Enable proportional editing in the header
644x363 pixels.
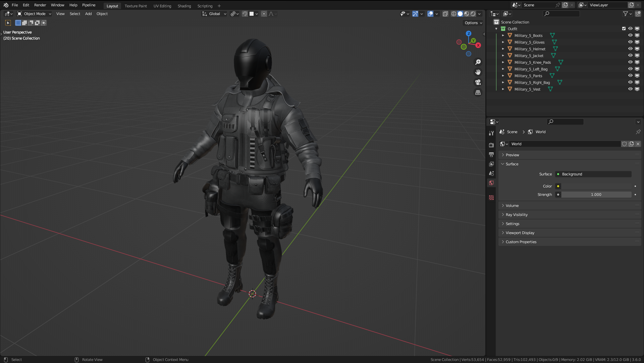click(x=264, y=14)
